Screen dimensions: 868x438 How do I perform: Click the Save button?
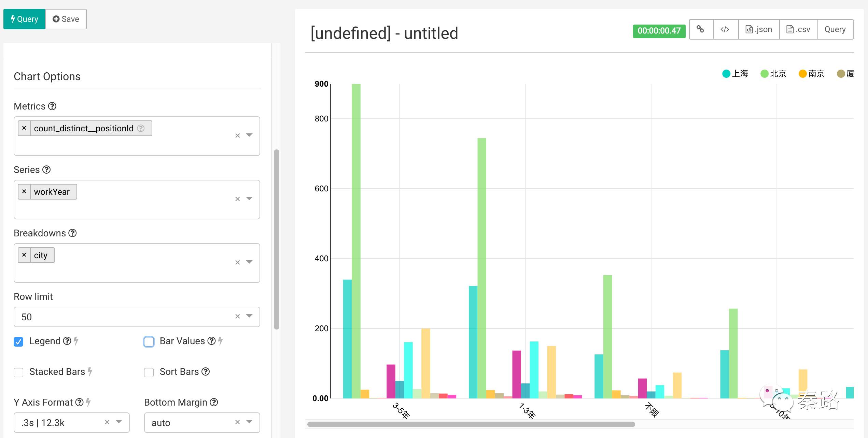66,19
